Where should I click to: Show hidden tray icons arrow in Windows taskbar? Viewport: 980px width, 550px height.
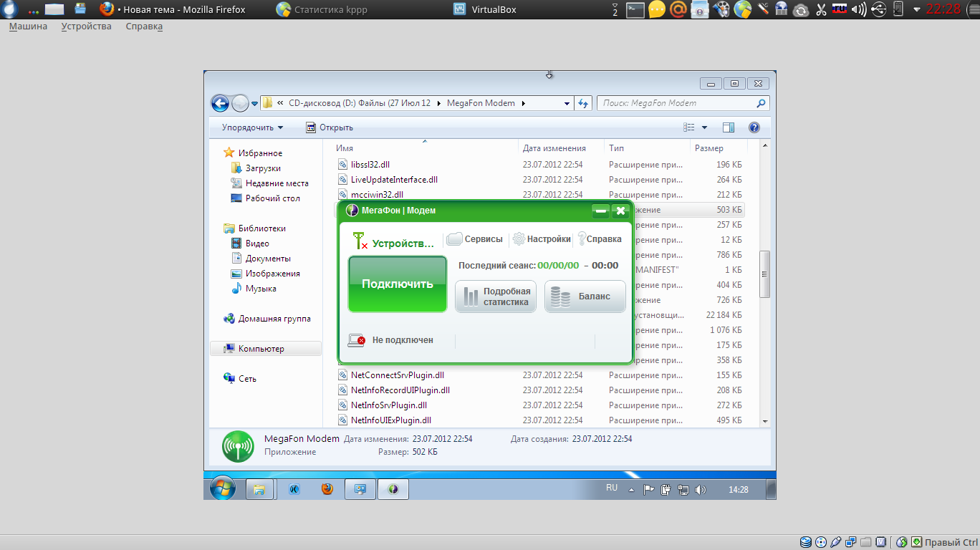pyautogui.click(x=631, y=491)
